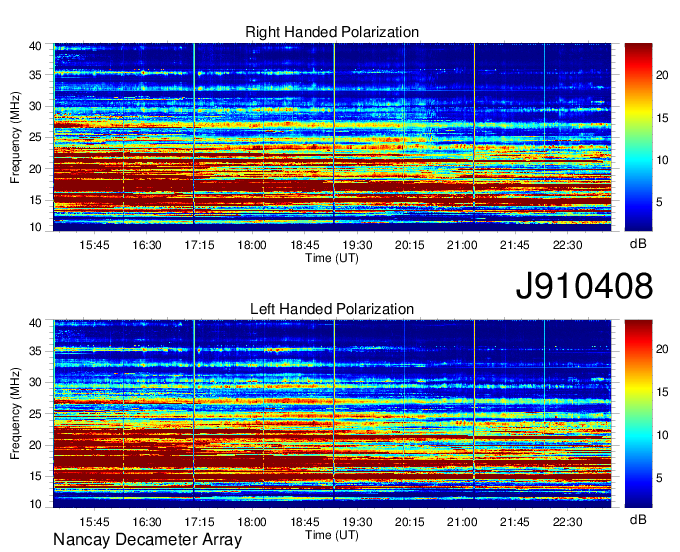Click the 21:00 tick on top plot
This screenshot has width=680, height=552.
pyautogui.click(x=462, y=245)
